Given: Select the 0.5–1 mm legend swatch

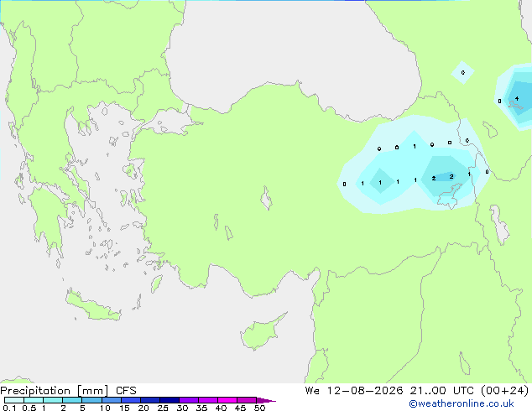Looking at the screenshot, I should tap(34, 400).
